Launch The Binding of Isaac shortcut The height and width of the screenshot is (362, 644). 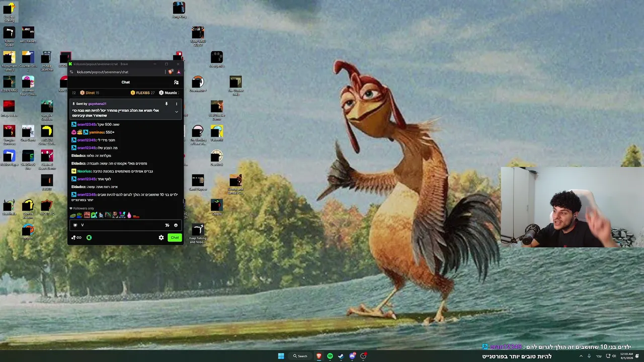tap(198, 135)
